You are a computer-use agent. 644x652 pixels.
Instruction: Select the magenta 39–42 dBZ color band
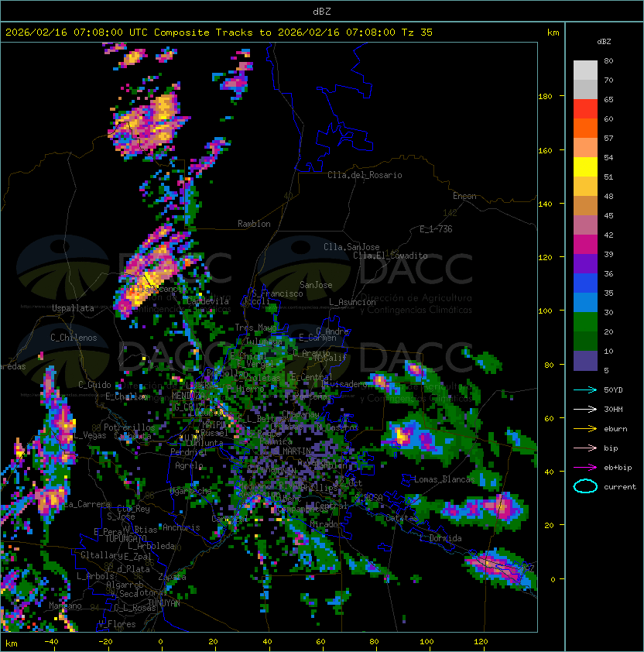click(x=585, y=245)
